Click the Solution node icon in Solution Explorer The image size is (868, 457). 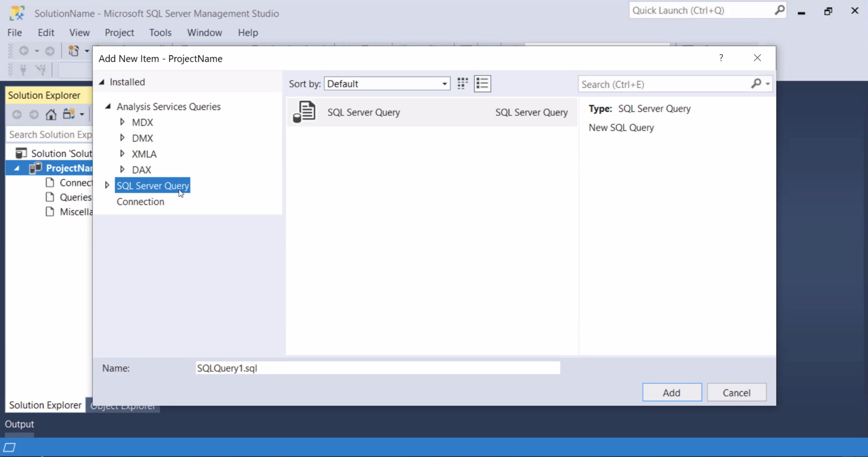[x=21, y=153]
